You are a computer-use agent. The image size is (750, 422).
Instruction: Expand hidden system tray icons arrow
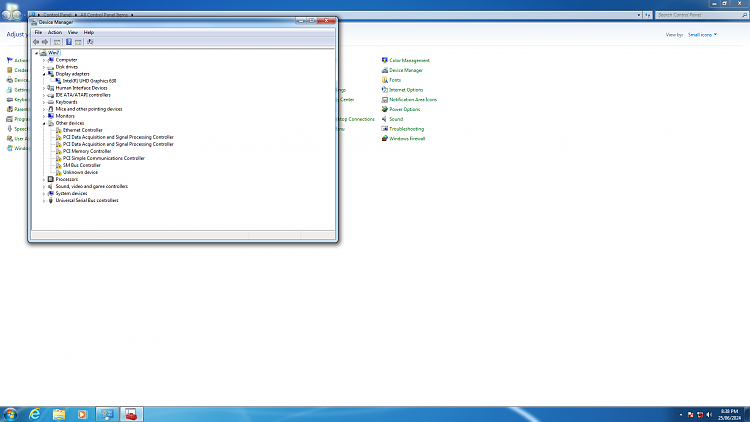coord(681,415)
